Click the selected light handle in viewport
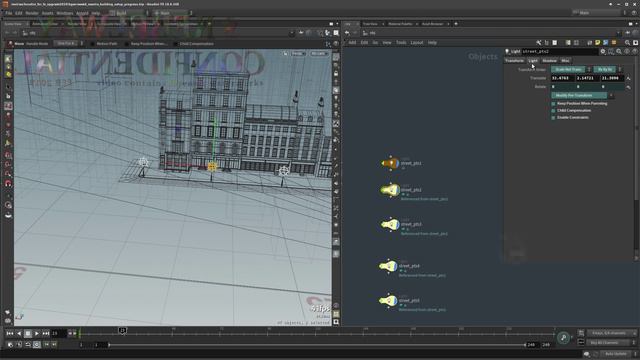 pyautogui.click(x=212, y=167)
